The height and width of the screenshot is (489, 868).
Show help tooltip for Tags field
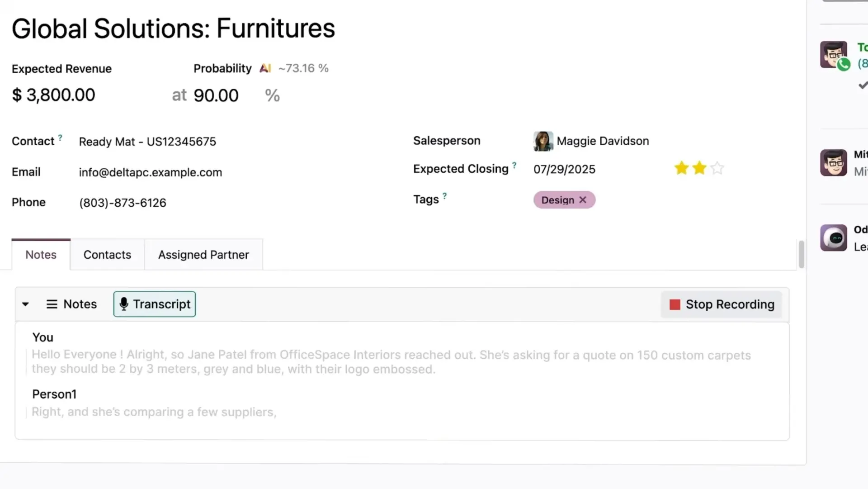tap(444, 196)
